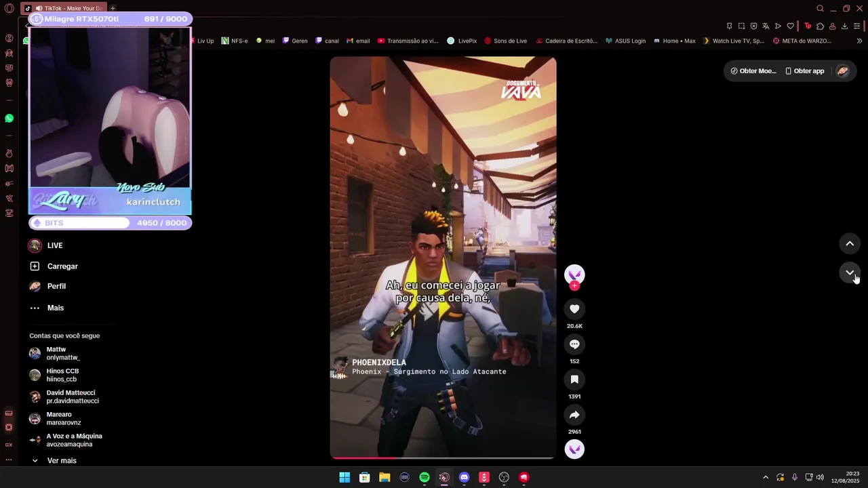The image size is (868, 488).
Task: Open the LivePix bookmark
Action: point(462,41)
